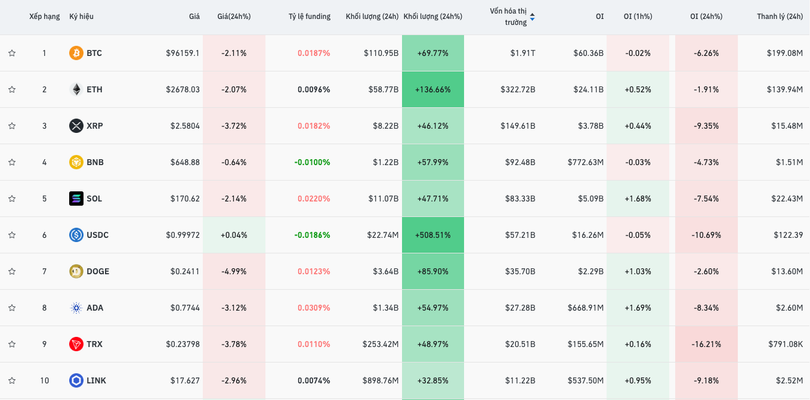Click the Bitcoin BTC coin icon
The height and width of the screenshot is (400, 810).
tap(76, 53)
